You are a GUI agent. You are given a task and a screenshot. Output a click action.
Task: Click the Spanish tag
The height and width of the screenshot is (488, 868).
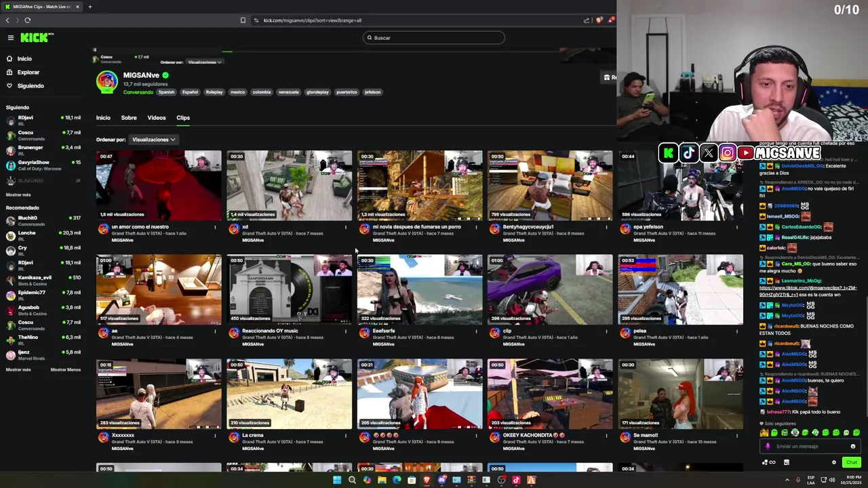pos(166,92)
